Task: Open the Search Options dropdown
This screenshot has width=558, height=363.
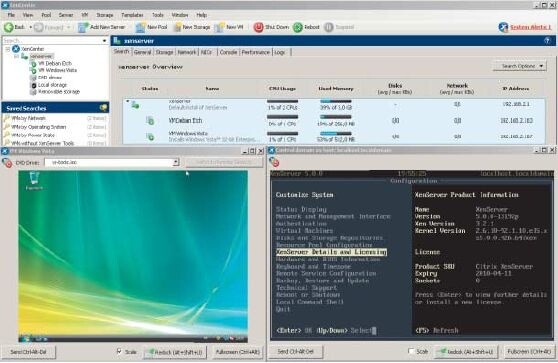Action: (x=519, y=66)
